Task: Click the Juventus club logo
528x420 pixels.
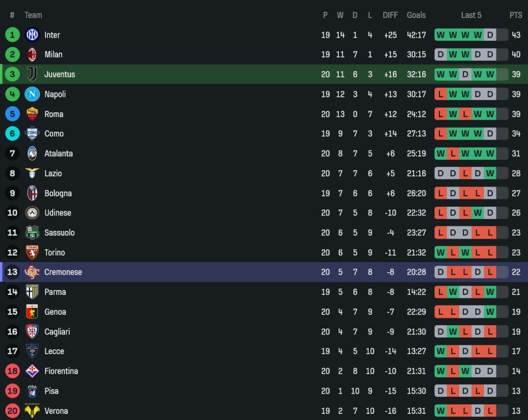Action: pyautogui.click(x=32, y=74)
